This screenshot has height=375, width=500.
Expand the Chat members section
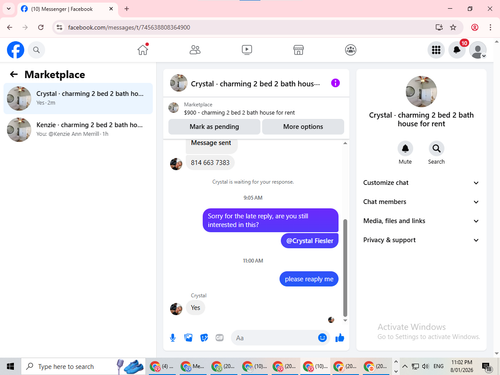[x=421, y=202]
